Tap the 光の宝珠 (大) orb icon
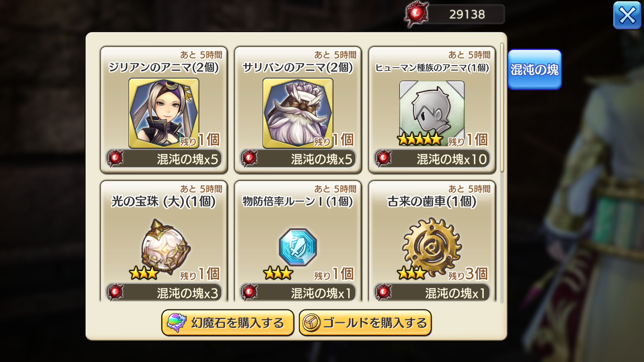The width and height of the screenshot is (644, 362). (x=165, y=246)
